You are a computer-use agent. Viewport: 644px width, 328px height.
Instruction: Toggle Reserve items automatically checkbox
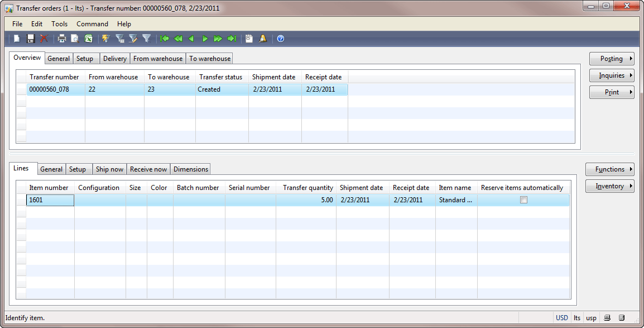[x=523, y=200]
